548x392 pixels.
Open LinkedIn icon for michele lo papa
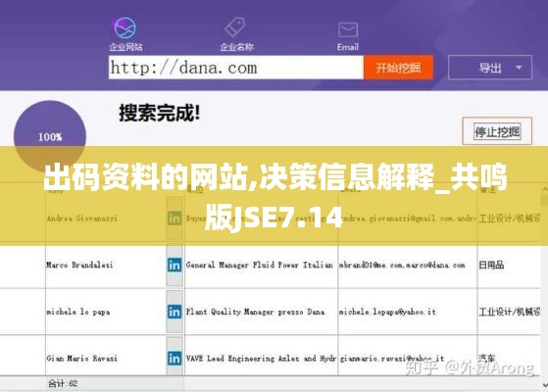[x=174, y=312]
